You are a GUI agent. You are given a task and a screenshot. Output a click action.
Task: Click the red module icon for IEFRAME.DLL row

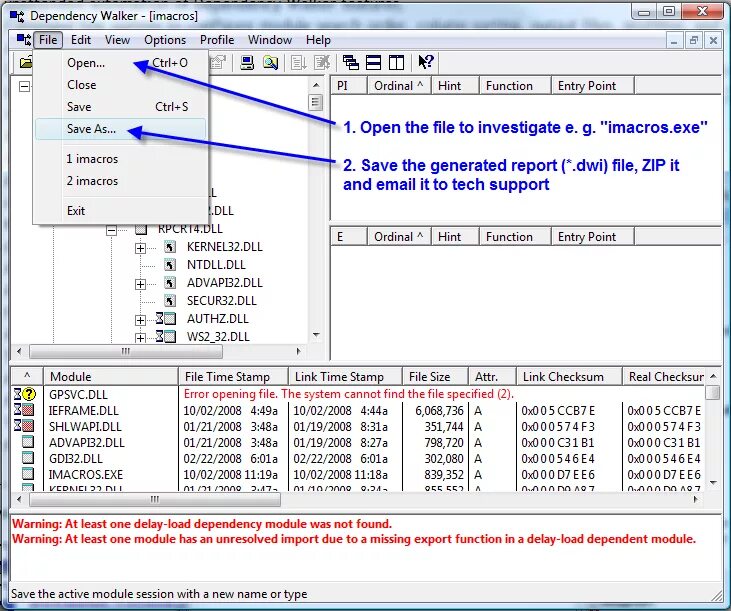coord(28,411)
